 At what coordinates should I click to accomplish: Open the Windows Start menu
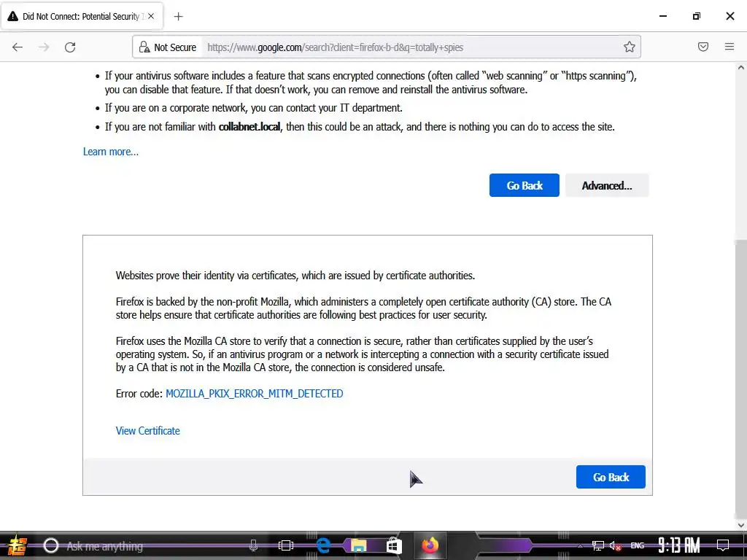pos(17,545)
